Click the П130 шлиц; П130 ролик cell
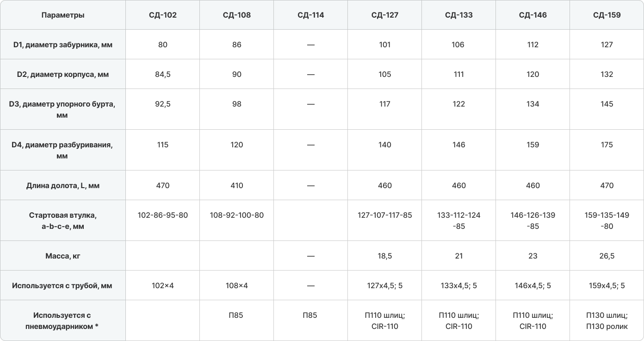Screen dimensions: 644x341 click(607, 321)
